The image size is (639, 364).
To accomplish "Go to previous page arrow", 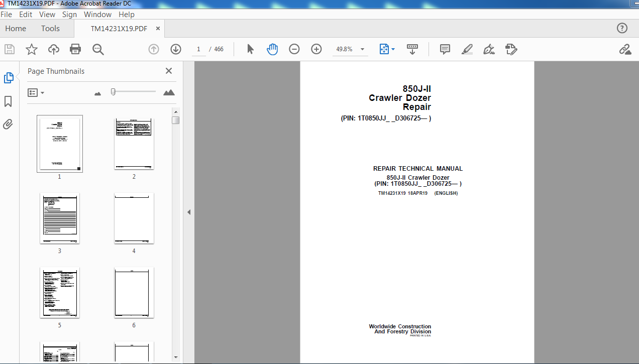I will click(154, 49).
